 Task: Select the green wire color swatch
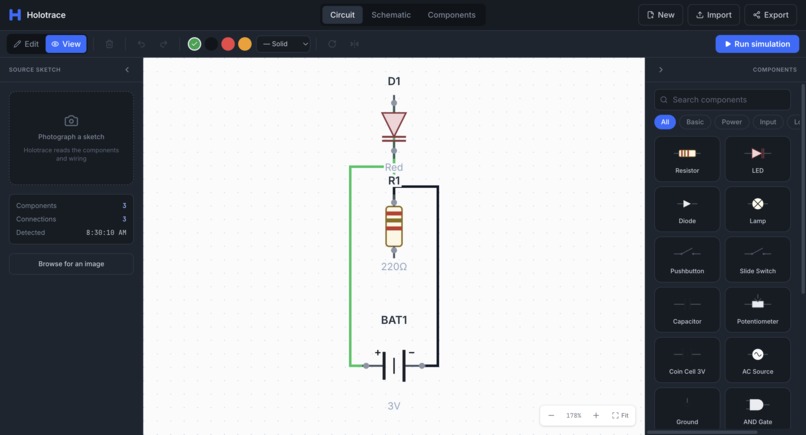[x=194, y=44]
